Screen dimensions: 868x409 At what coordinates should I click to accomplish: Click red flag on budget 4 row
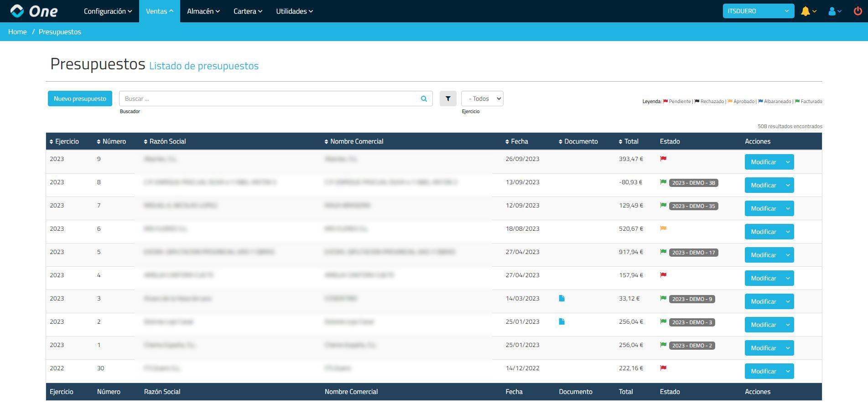pos(663,275)
